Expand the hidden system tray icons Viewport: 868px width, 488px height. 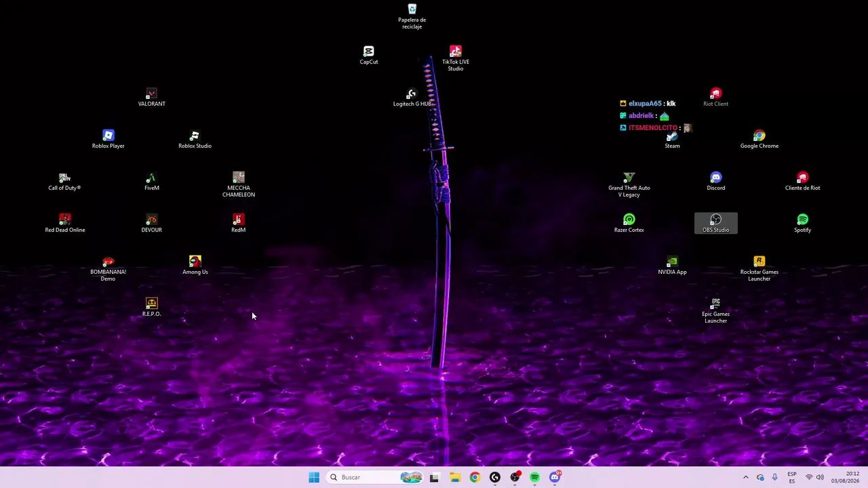[745, 477]
